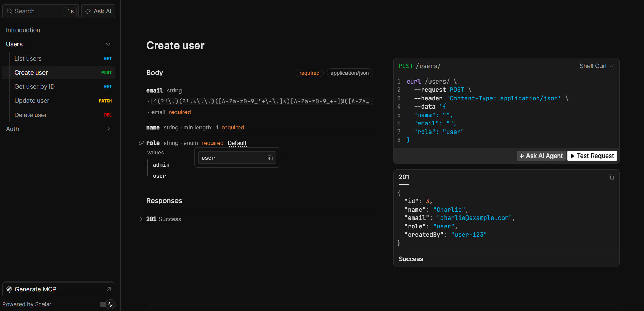
Task: Click the Success description under response
Action: tap(411, 259)
